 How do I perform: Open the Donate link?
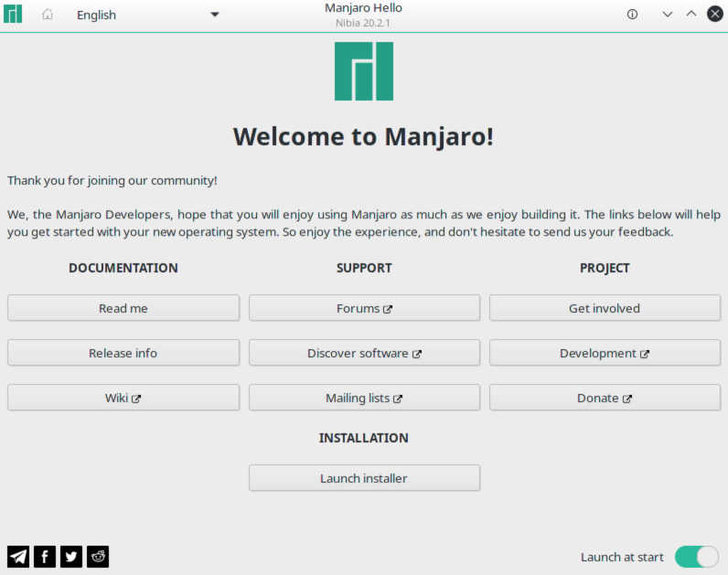tap(605, 398)
